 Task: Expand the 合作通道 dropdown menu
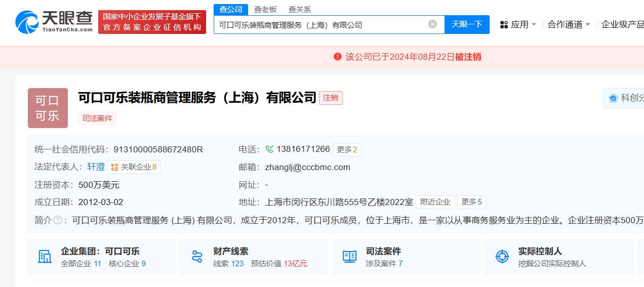[x=569, y=24]
